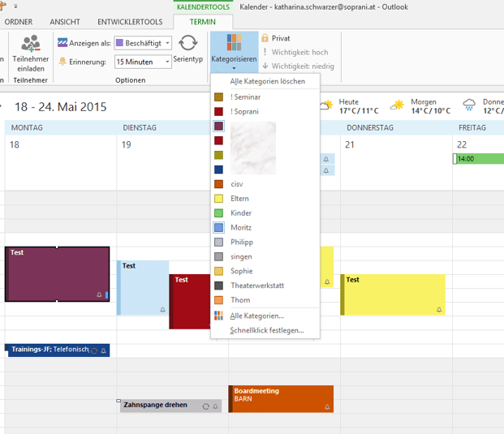Click the Serientyp recurrence arrows icon
This screenshot has width=504, height=434.
[188, 43]
